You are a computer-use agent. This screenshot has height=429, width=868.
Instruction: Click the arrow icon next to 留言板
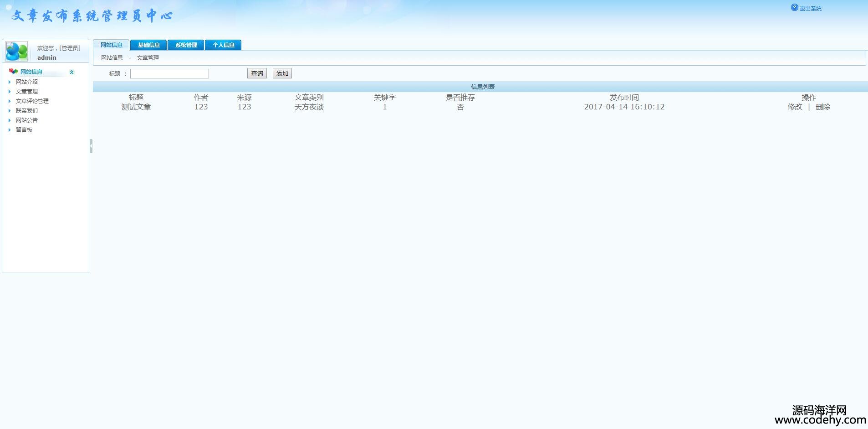pyautogui.click(x=9, y=130)
